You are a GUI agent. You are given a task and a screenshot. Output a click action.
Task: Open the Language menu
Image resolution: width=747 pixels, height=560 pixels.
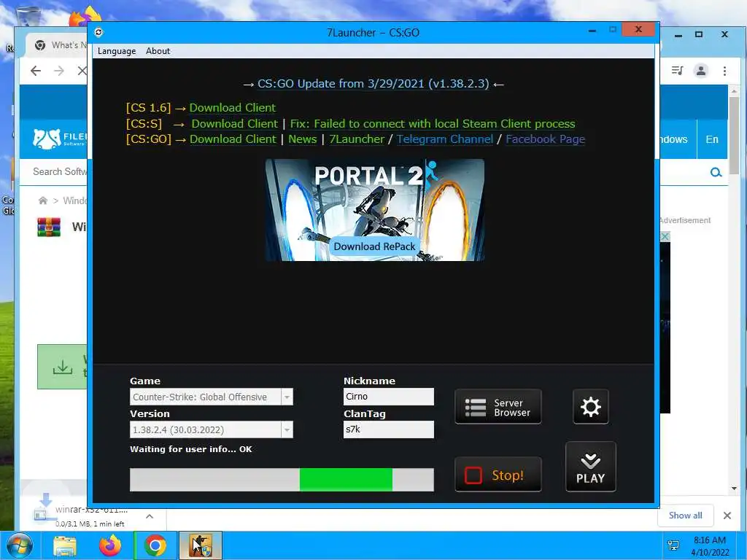coord(117,51)
